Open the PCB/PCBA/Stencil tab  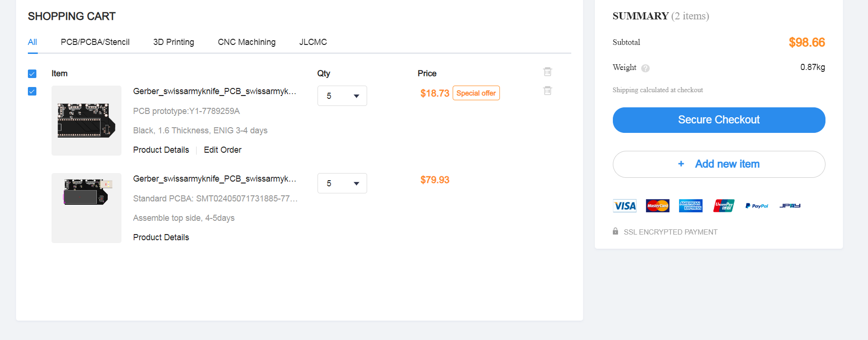pos(95,42)
